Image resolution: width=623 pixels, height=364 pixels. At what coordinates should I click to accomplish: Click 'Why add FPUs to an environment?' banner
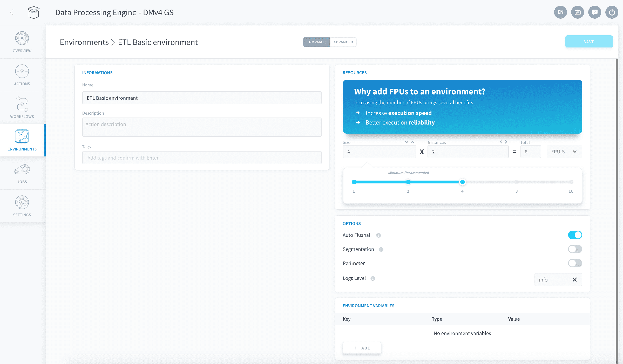462,107
